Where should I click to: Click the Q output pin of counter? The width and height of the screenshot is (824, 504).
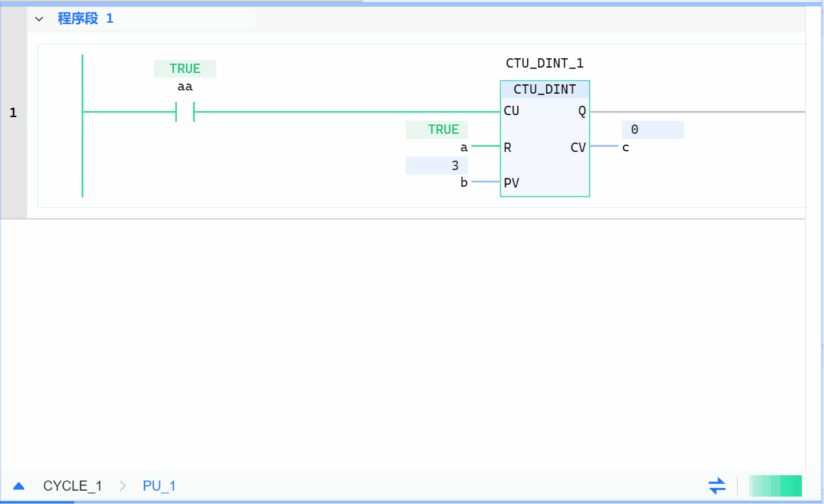582,111
